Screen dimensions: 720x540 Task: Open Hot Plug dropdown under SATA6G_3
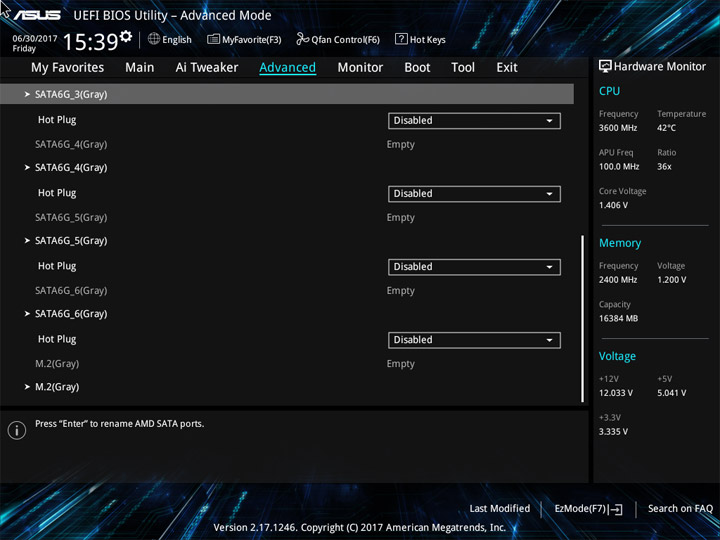coord(474,121)
